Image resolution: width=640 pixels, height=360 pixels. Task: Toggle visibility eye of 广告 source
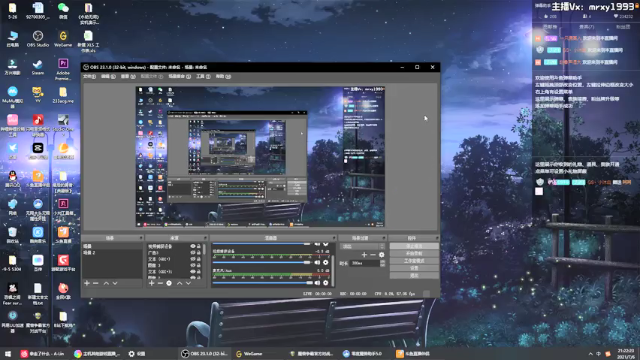(193, 253)
